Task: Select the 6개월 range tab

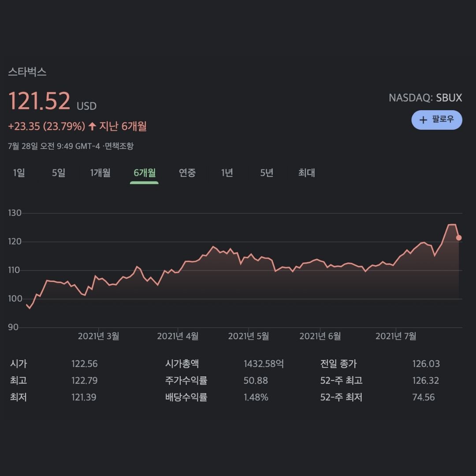Action: (x=145, y=173)
